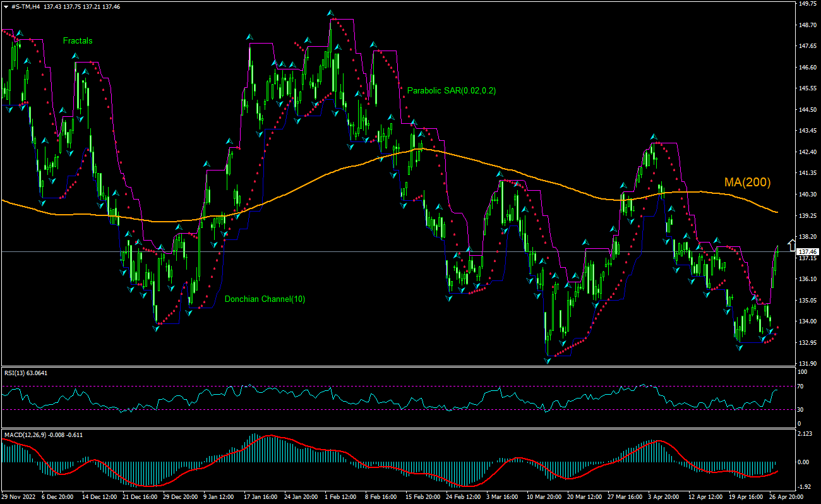Image resolution: width=821 pixels, height=504 pixels.
Task: Click the RSI(13) indicator title
Action: (x=16, y=373)
